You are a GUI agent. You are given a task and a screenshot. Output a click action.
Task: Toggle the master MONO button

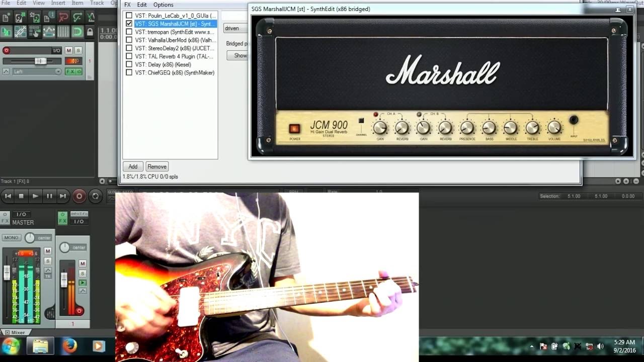pyautogui.click(x=11, y=238)
